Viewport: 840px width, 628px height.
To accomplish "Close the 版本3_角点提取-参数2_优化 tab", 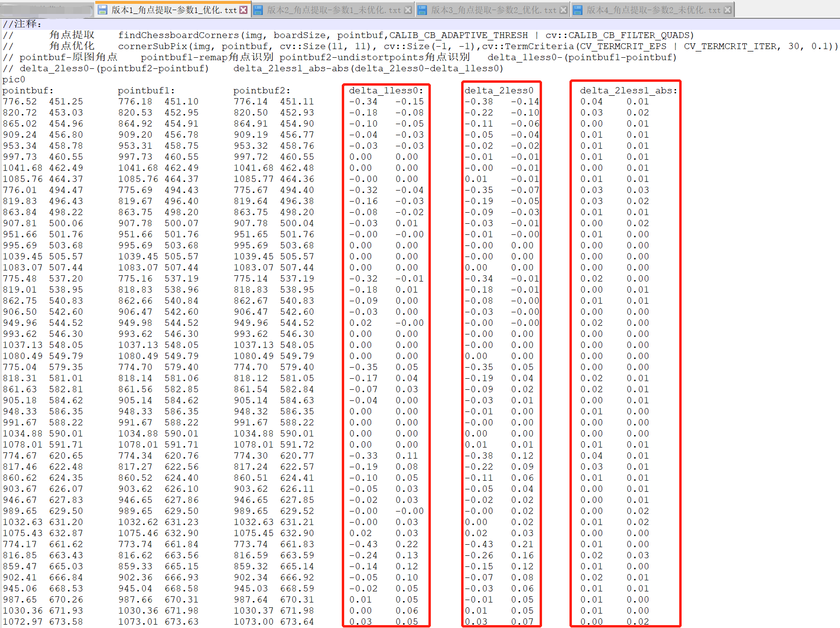I will click(563, 9).
